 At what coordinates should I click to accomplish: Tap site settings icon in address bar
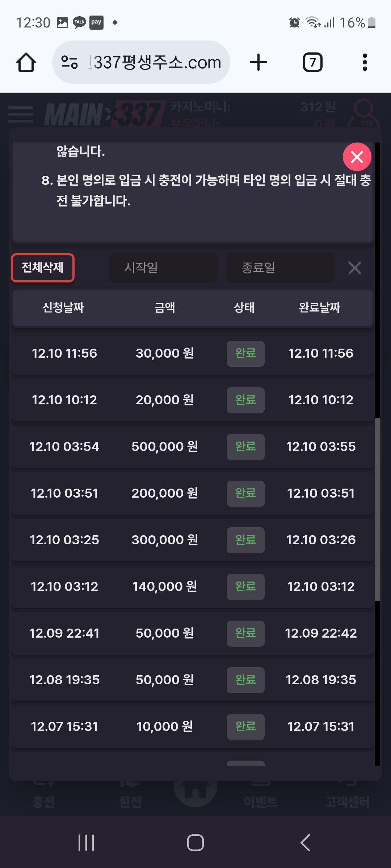[x=70, y=62]
